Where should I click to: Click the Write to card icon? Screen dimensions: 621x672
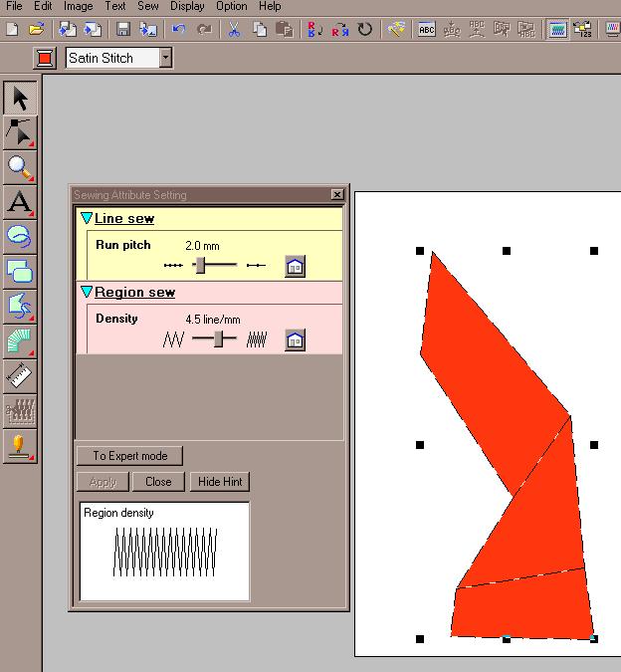pos(147,30)
